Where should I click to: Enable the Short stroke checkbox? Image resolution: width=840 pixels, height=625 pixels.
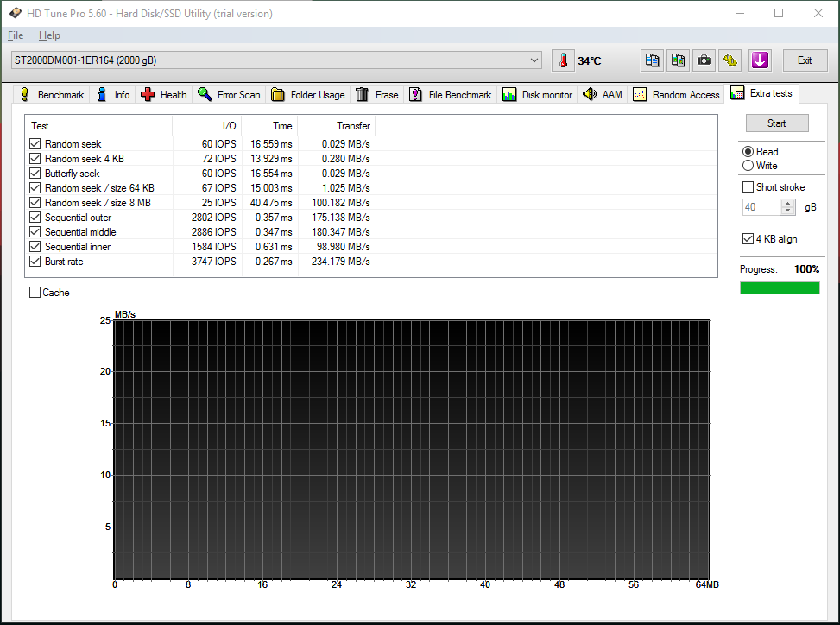click(x=748, y=187)
